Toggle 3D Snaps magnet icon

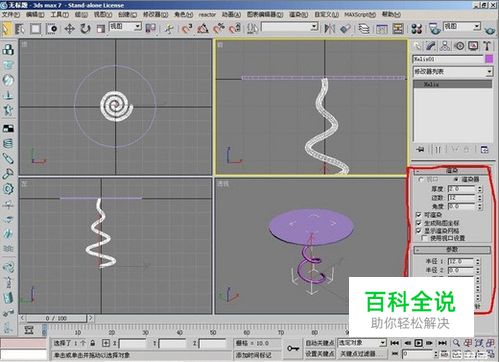pos(187,29)
